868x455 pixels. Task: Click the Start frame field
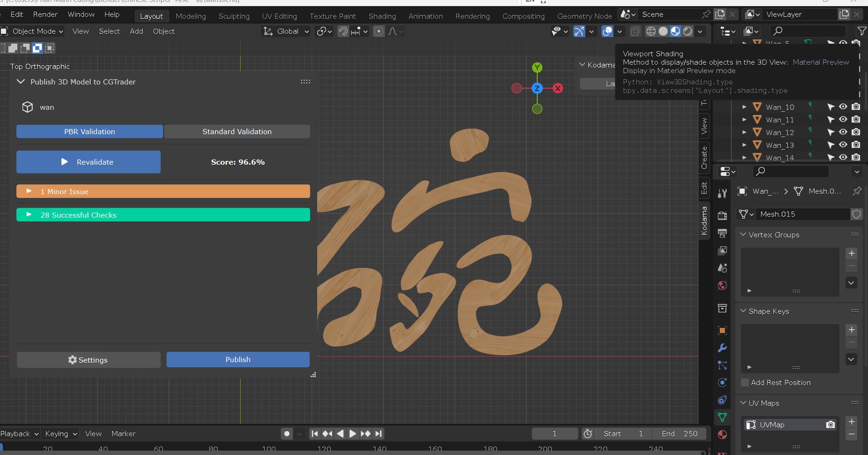coord(623,434)
